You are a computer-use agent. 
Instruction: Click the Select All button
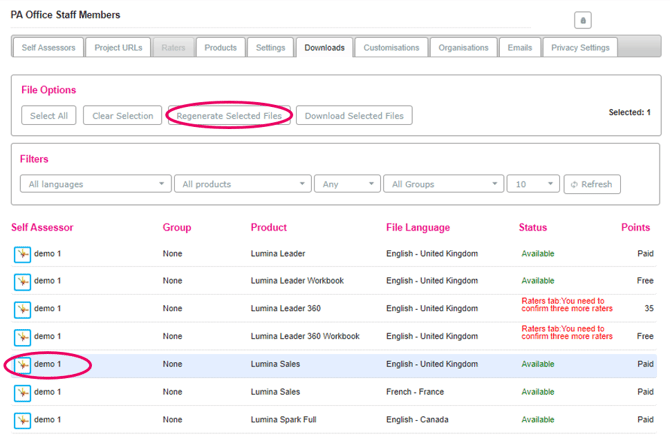[48, 116]
